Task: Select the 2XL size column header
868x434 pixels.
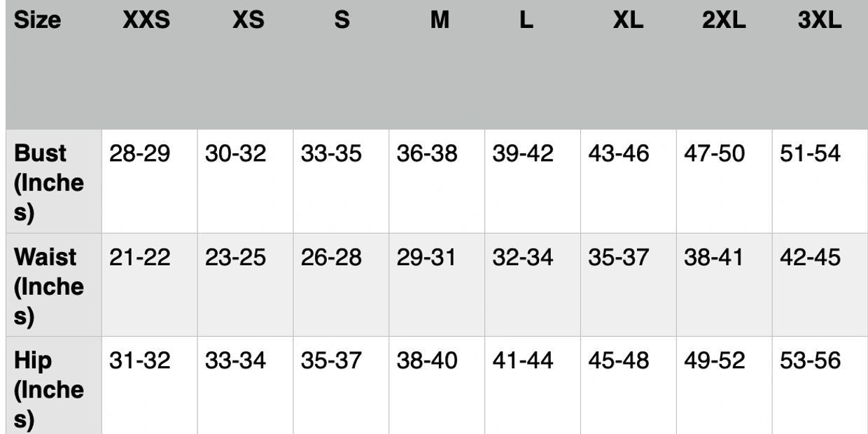Action: [x=724, y=21]
